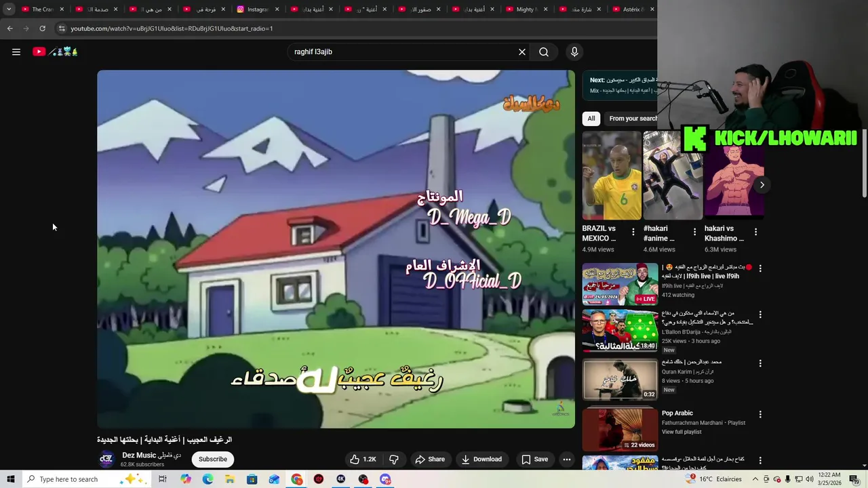The image size is (868, 488).
Task: Close the Instagram tab
Action: click(x=277, y=9)
